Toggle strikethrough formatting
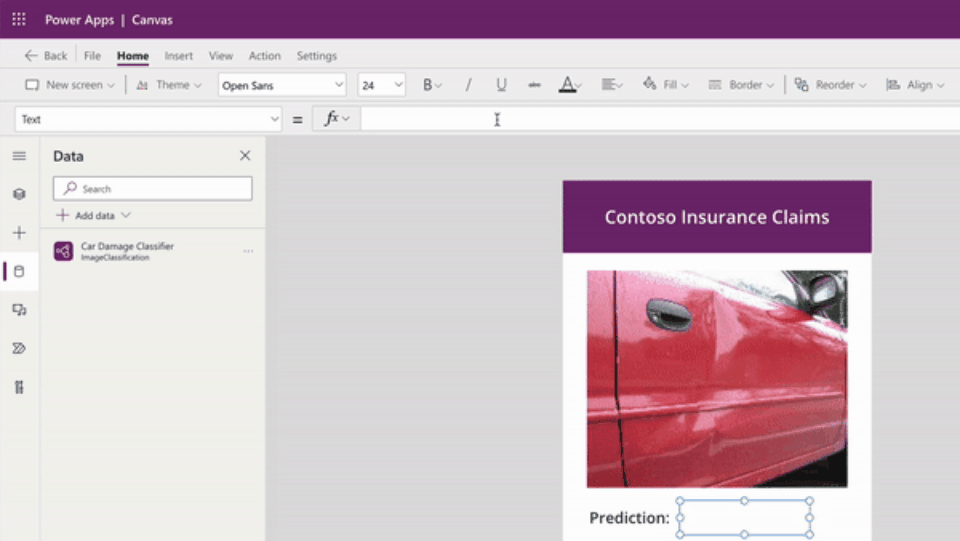960x541 pixels. pyautogui.click(x=534, y=85)
